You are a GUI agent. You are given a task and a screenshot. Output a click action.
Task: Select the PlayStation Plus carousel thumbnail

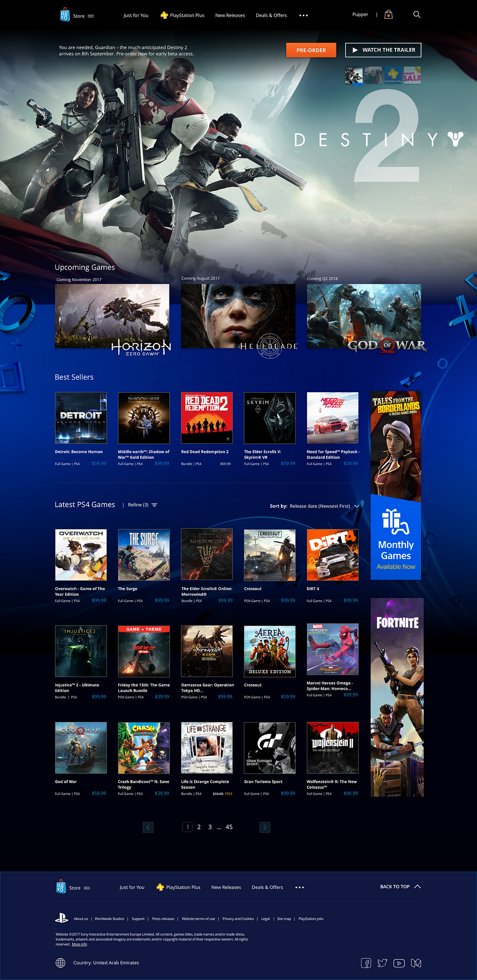point(393,75)
